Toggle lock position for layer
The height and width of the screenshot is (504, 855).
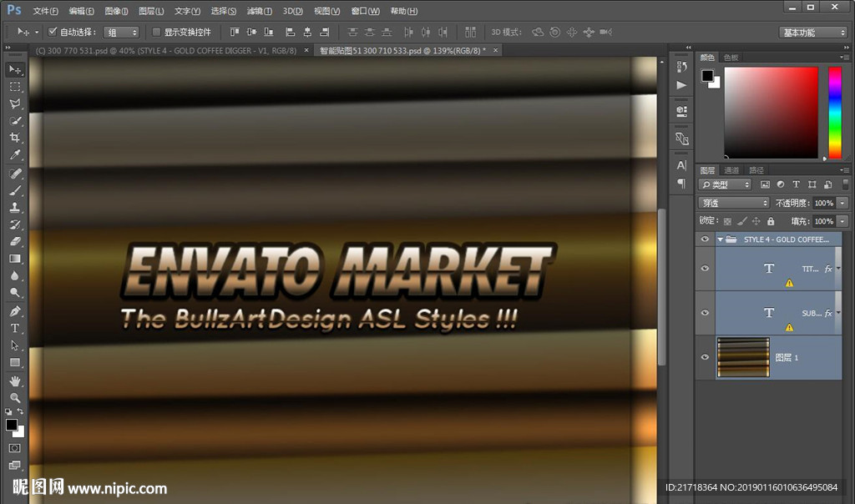756,221
